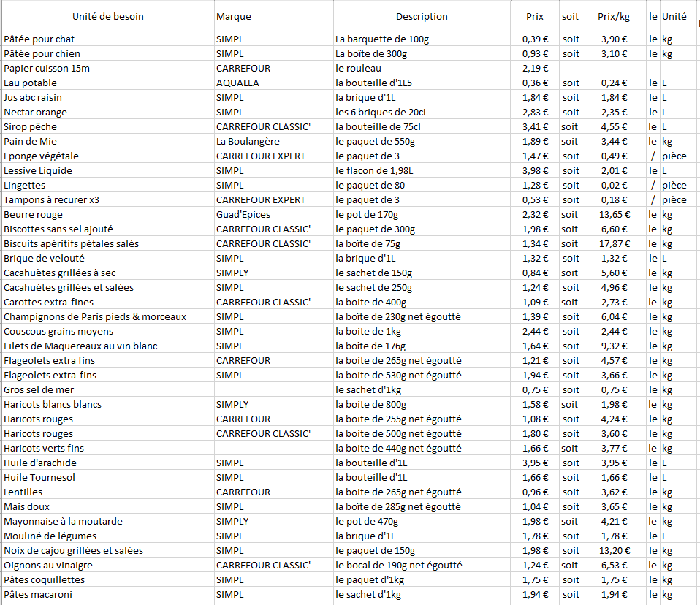
Task: Click the 'Prix' column header
Action: (x=534, y=17)
